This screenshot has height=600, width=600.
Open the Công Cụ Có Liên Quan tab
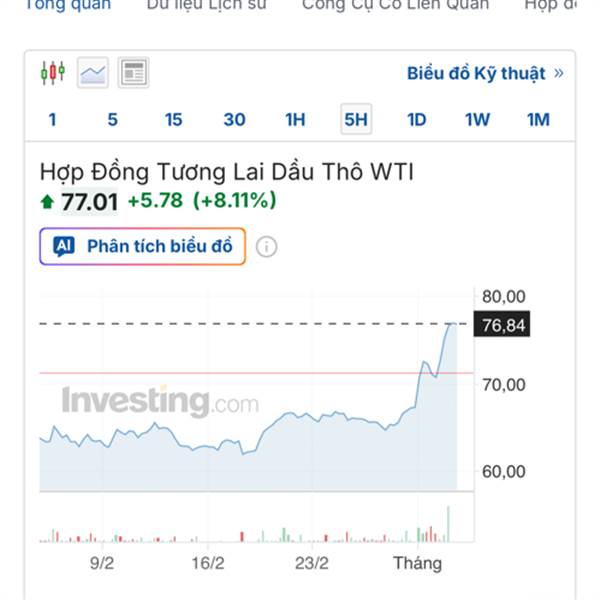click(396, 5)
